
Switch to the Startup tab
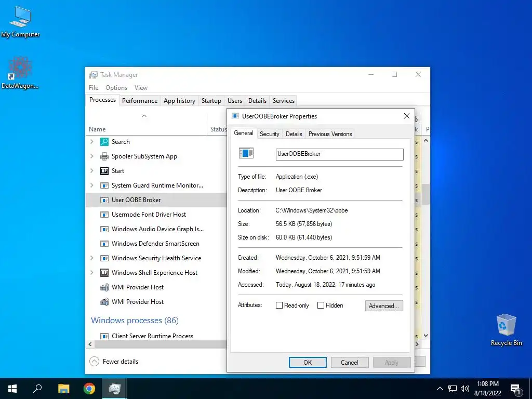[211, 101]
